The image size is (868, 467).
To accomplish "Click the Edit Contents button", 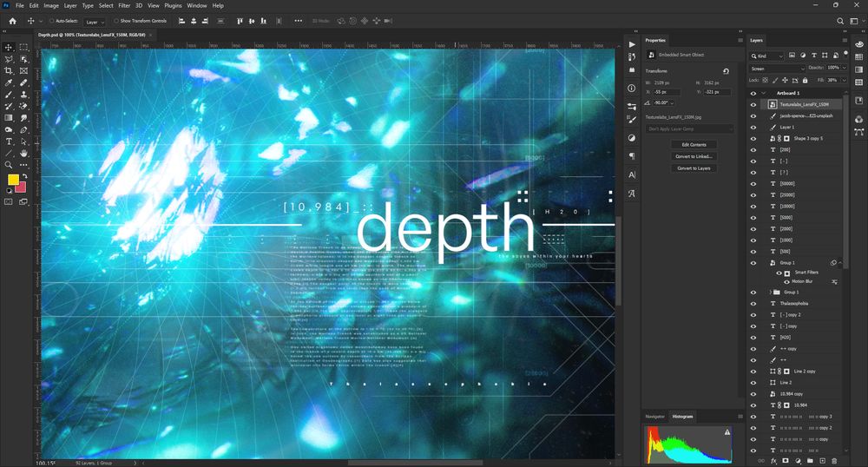I will pyautogui.click(x=694, y=145).
